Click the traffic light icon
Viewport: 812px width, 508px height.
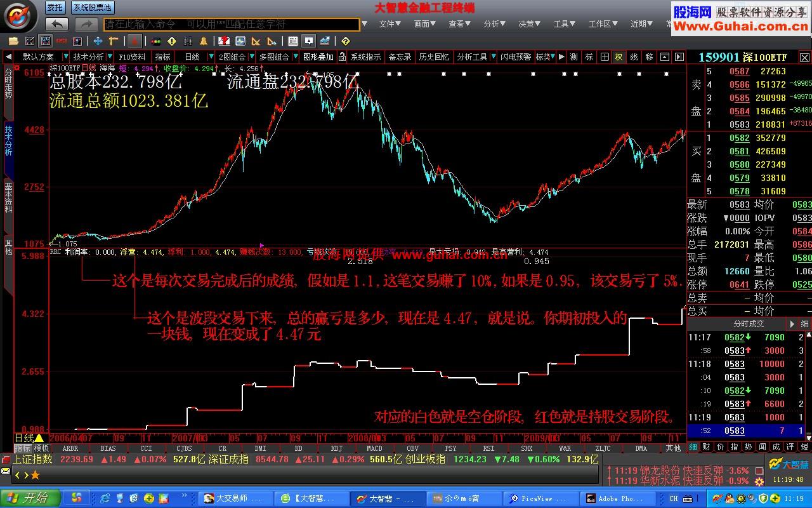tap(156, 41)
